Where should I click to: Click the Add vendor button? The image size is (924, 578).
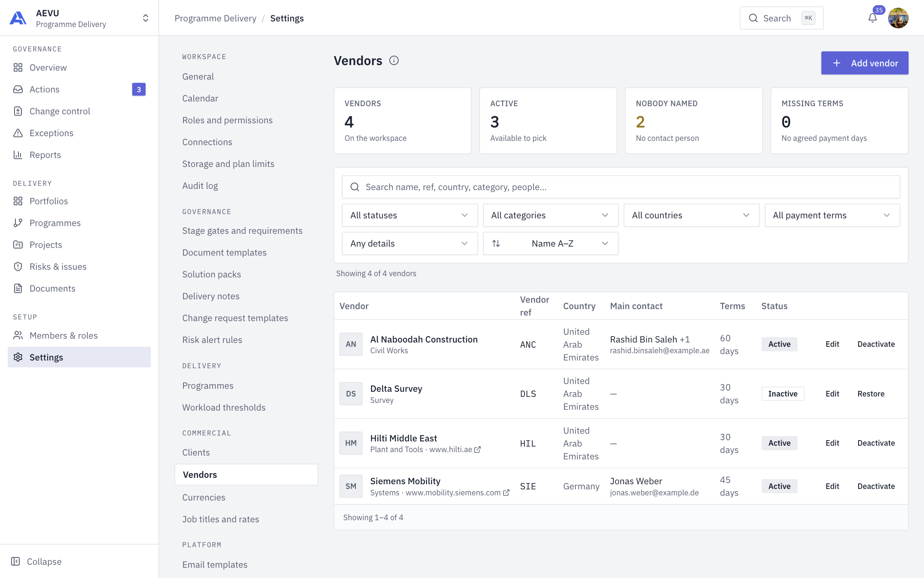(865, 63)
